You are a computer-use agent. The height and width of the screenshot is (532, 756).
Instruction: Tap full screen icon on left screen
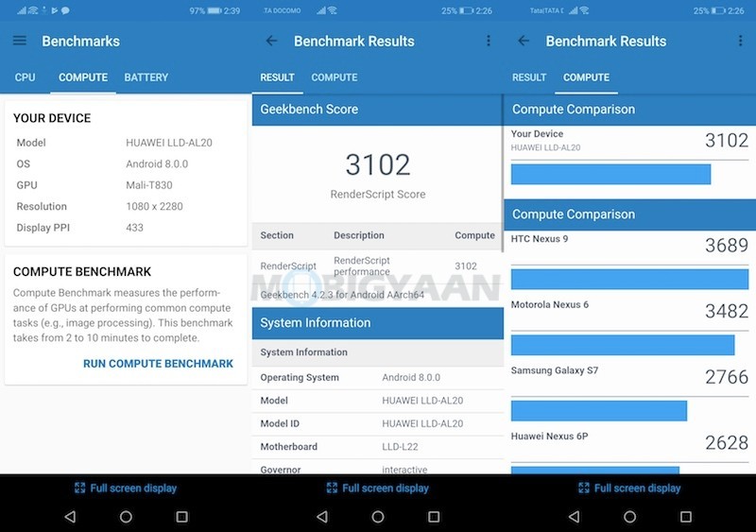[79, 489]
